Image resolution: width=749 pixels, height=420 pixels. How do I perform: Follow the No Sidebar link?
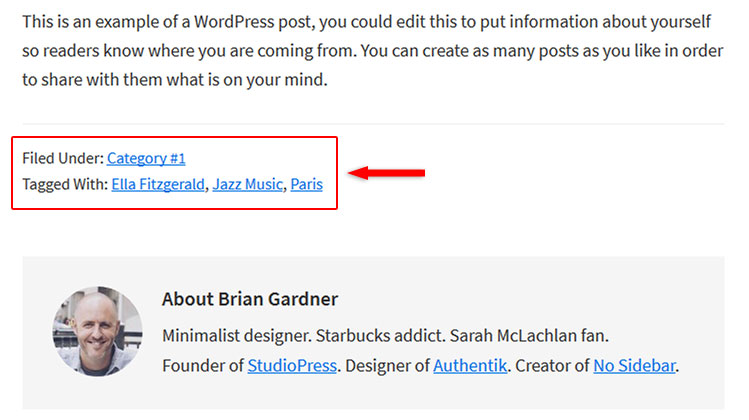634,366
